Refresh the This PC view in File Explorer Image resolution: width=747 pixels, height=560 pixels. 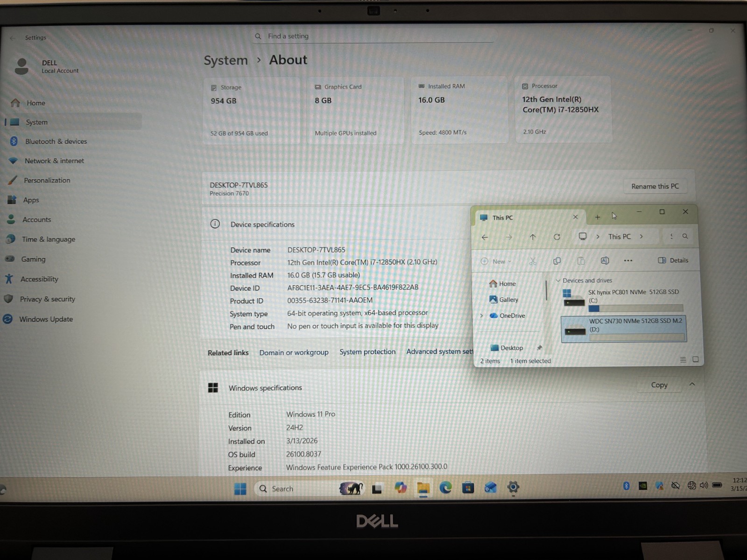pyautogui.click(x=557, y=237)
